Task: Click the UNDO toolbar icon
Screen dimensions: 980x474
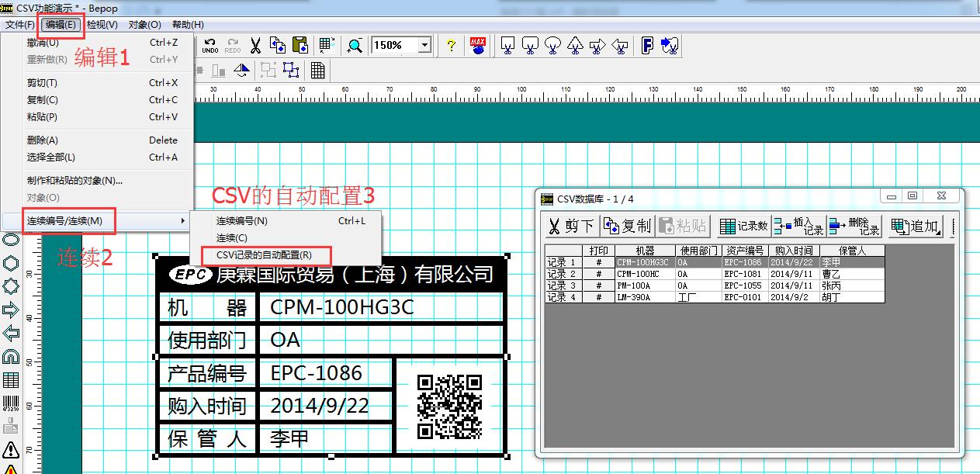Action: click(210, 46)
